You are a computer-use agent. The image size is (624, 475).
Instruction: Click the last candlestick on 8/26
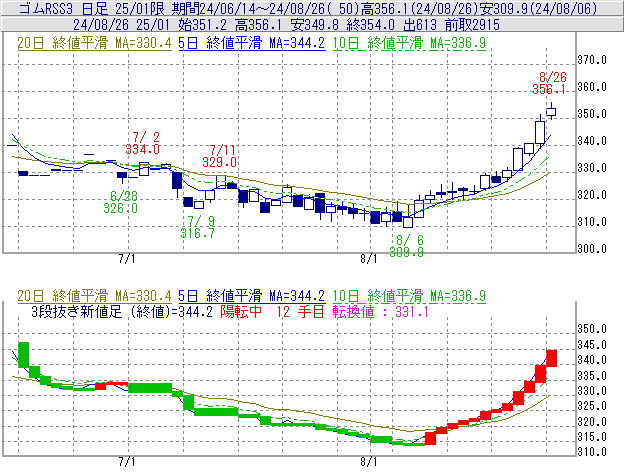[x=552, y=111]
